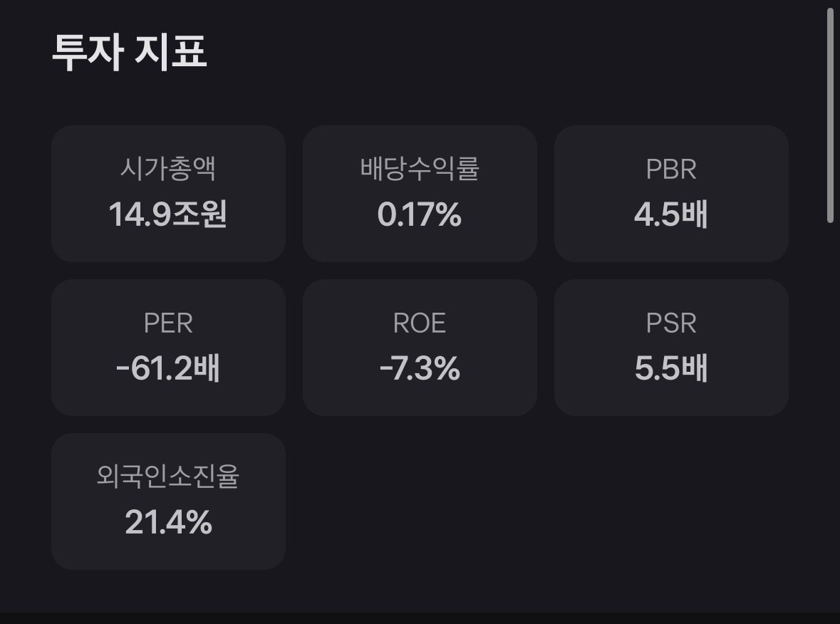This screenshot has height=624, width=840.
Task: Click the -61.2배 PER value
Action: [167, 368]
